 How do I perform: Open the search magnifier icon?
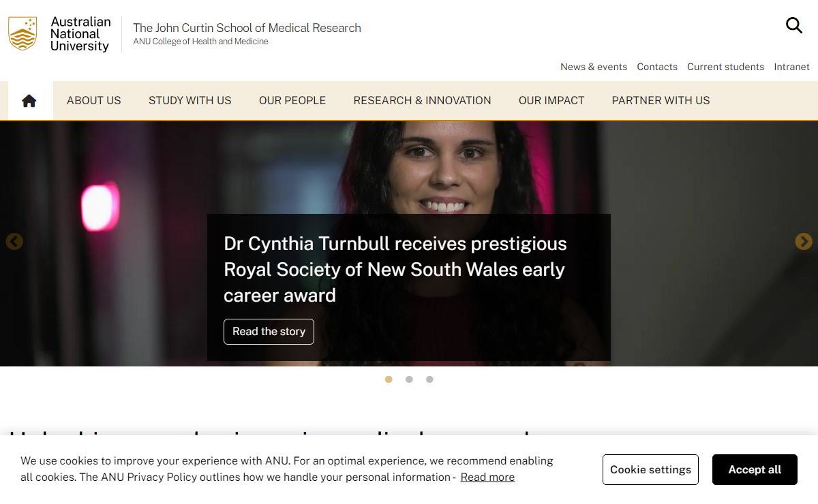tap(793, 26)
